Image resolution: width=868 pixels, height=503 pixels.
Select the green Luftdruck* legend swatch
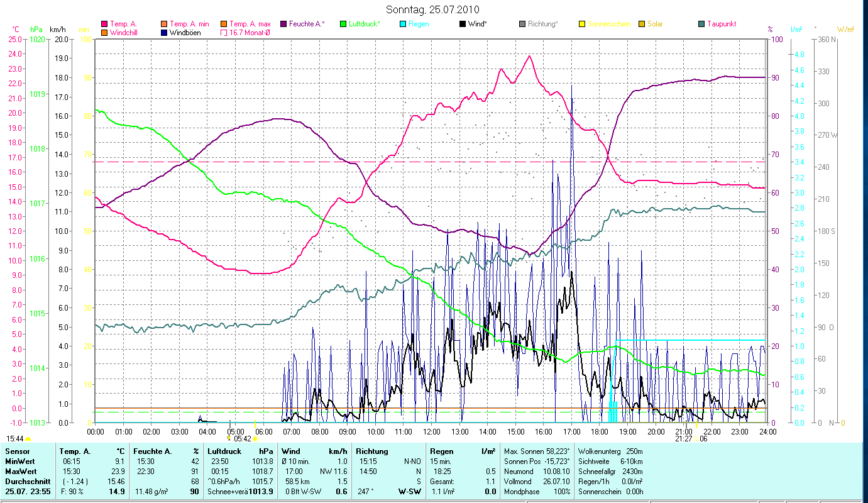tap(343, 24)
